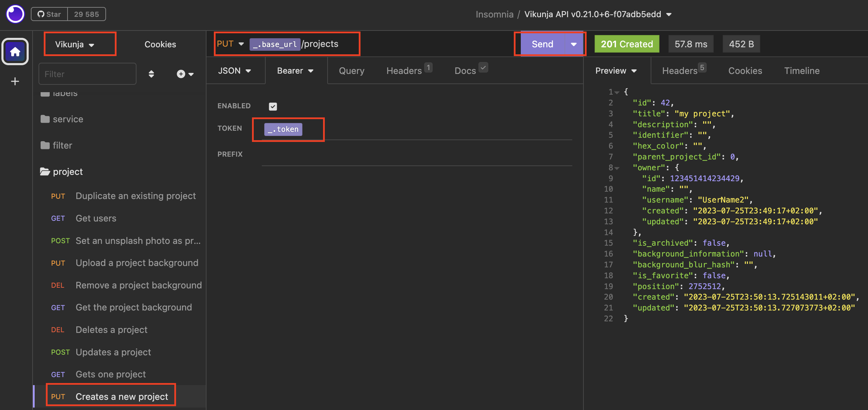Viewport: 868px width, 410px height.
Task: Collapse the owner object at line 8
Action: click(x=617, y=168)
